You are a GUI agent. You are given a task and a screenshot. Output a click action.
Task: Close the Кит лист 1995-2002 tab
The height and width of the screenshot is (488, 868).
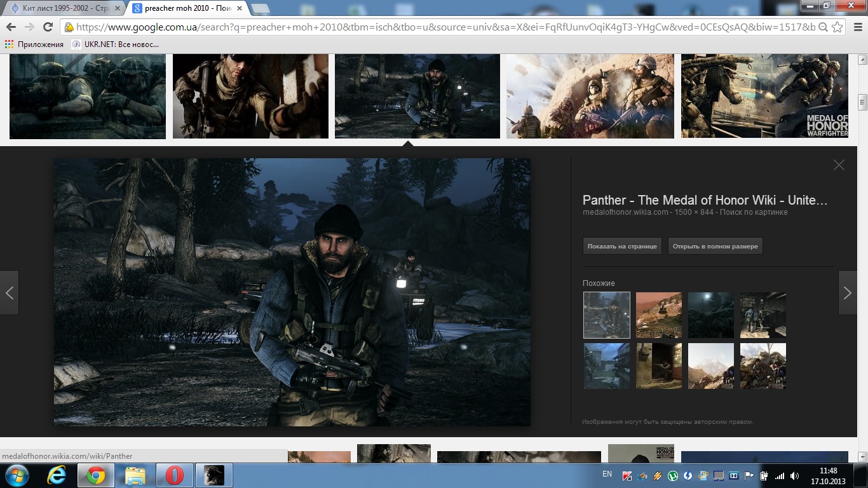click(x=117, y=9)
